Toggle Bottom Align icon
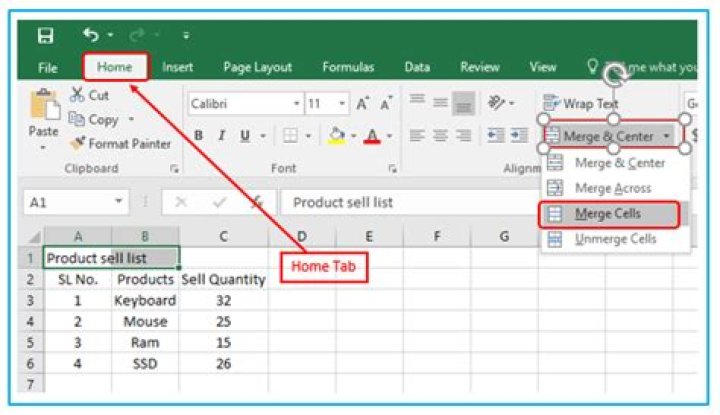Image resolution: width=720 pixels, height=415 pixels. [463, 104]
